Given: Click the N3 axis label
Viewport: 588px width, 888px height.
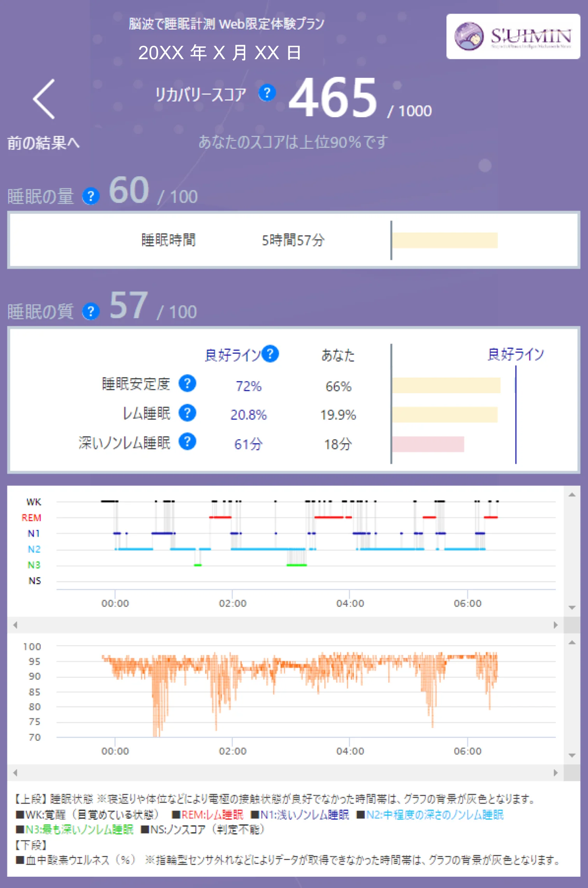Looking at the screenshot, I should [x=34, y=565].
